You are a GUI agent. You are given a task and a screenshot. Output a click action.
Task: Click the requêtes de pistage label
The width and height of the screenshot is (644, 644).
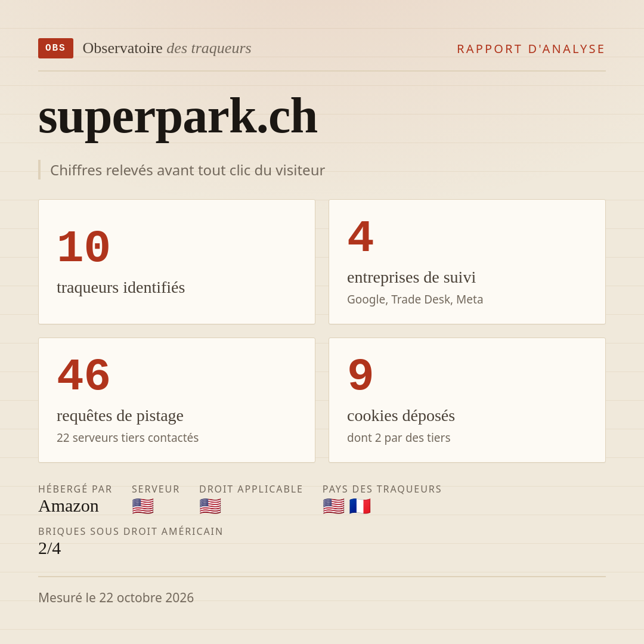point(120,416)
